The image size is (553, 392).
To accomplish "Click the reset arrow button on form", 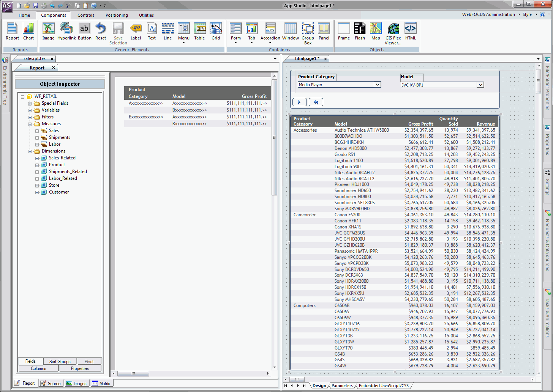I will (x=316, y=102).
